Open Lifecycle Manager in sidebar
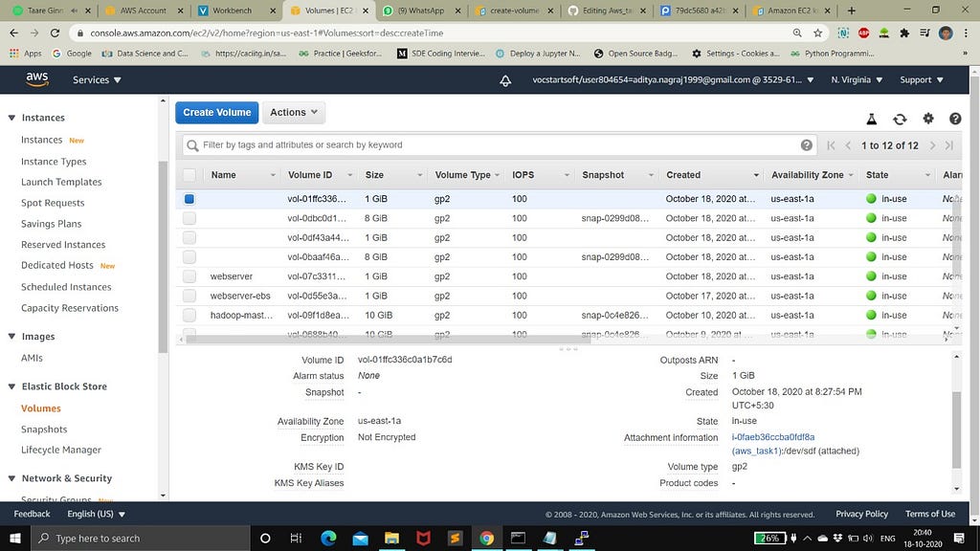This screenshot has height=551, width=980. click(60, 450)
